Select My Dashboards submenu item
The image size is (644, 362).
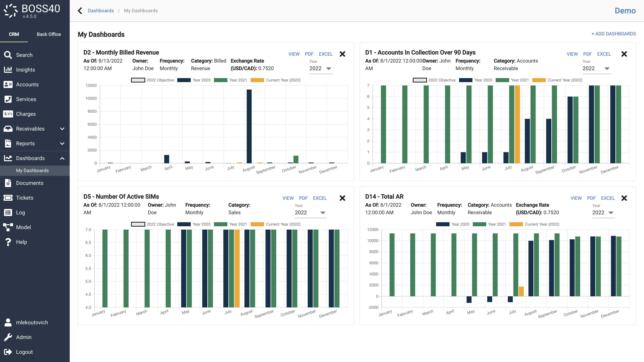click(x=33, y=171)
